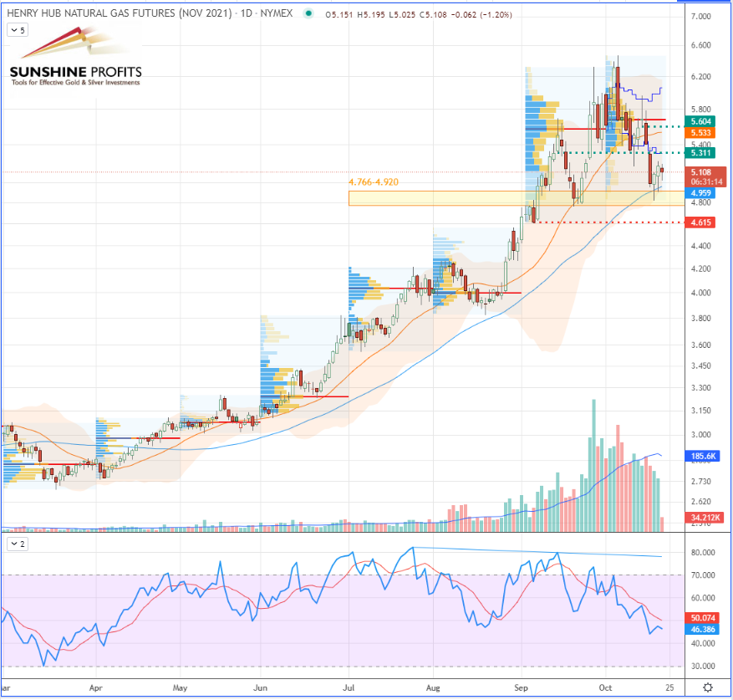Click the 3.000 price scale value
Screen dimensions: 733x700
tap(700, 435)
